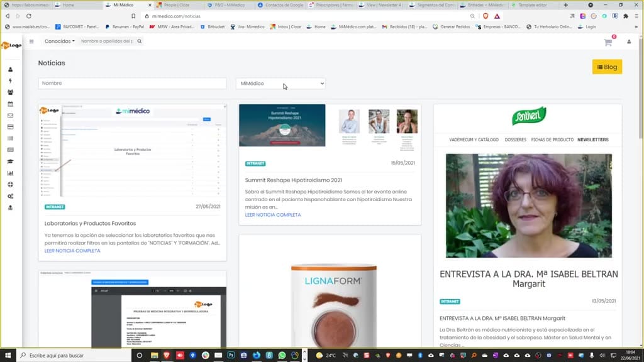This screenshot has width=644, height=362.
Task: Click the Summit Reshape mountain banner image
Action: point(282,125)
